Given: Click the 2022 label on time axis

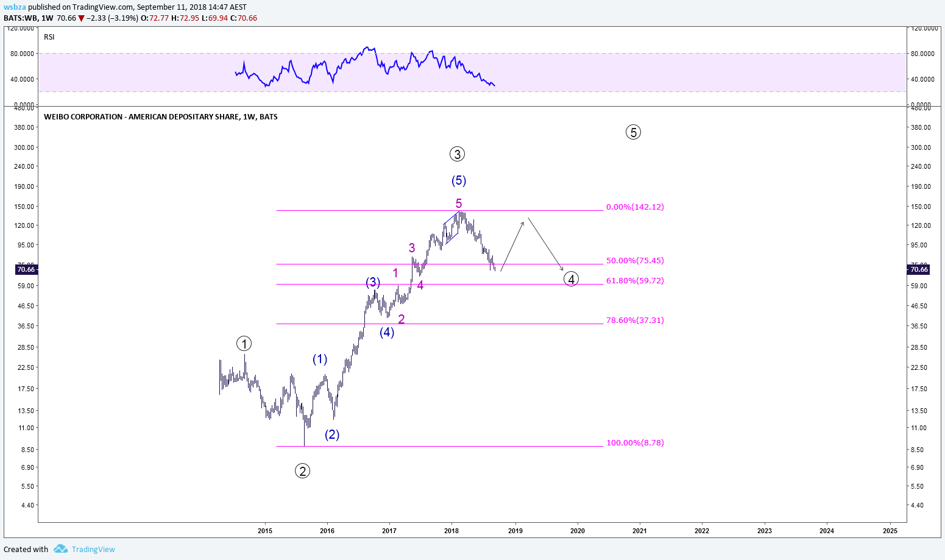Looking at the screenshot, I should 702,531.
